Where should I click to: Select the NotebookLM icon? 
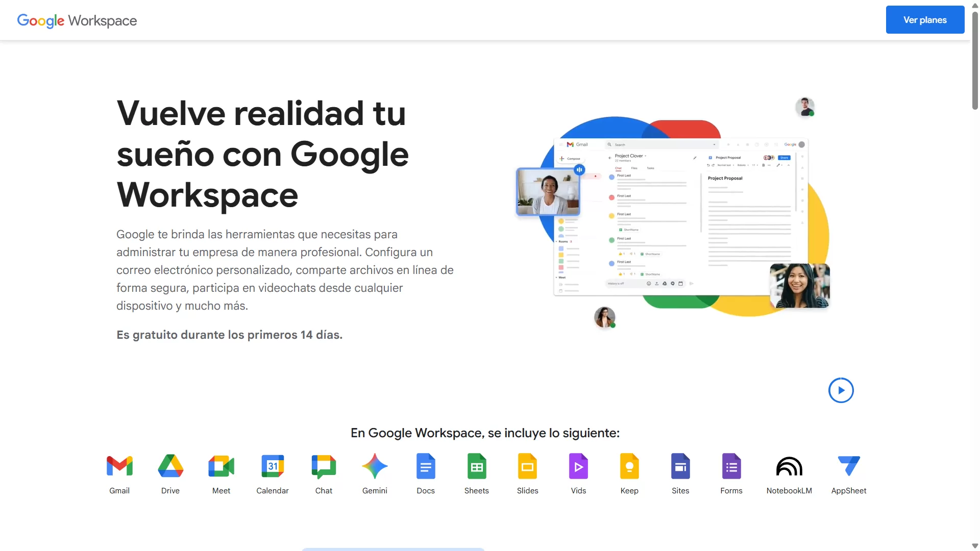pos(789,466)
